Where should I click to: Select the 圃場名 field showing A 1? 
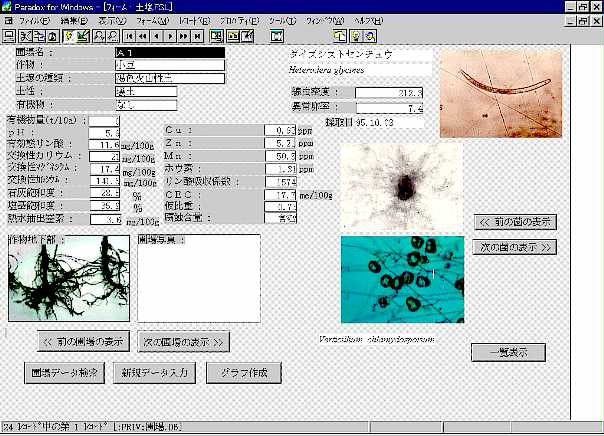point(170,52)
